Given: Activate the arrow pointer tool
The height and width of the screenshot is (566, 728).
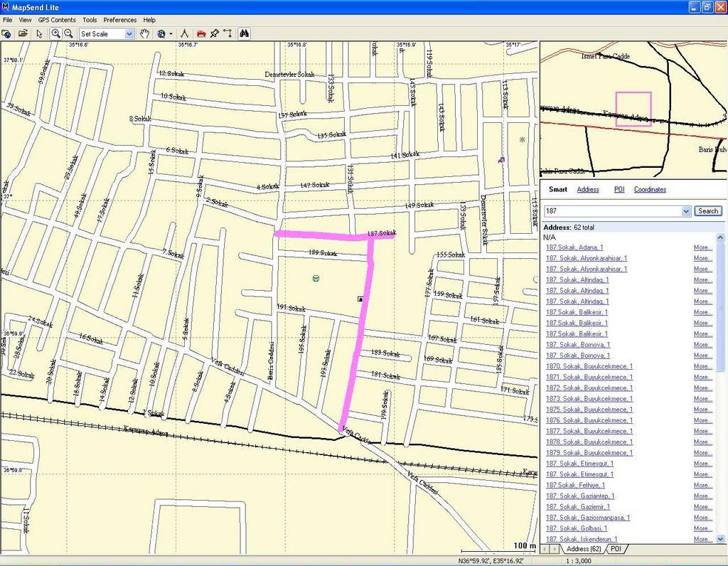Looking at the screenshot, I should coord(39,33).
